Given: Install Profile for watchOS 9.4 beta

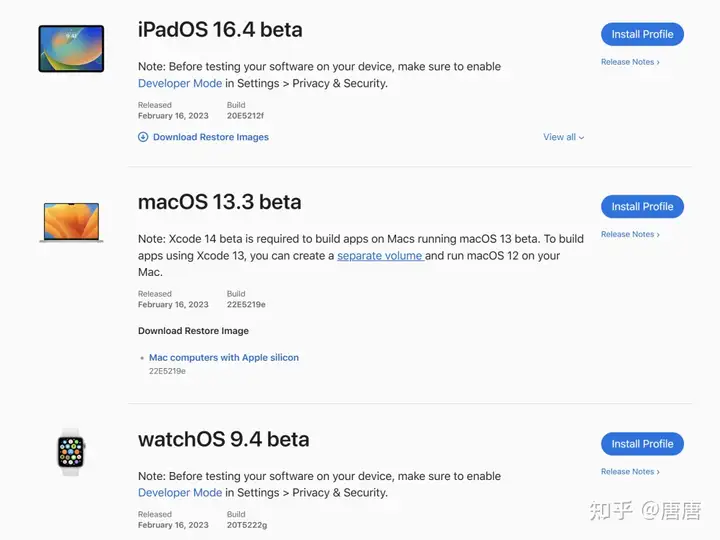Looking at the screenshot, I should tap(642, 444).
